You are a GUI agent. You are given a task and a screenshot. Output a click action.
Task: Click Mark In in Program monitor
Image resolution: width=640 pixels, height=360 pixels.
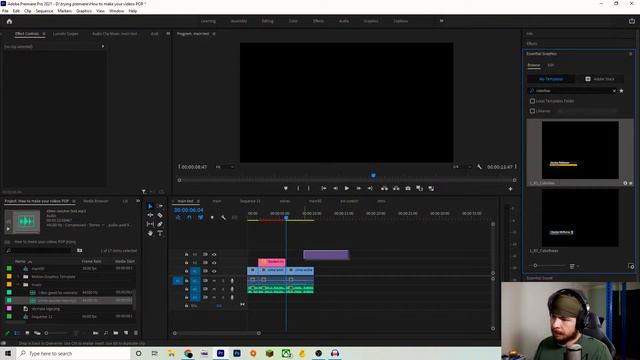click(x=298, y=188)
